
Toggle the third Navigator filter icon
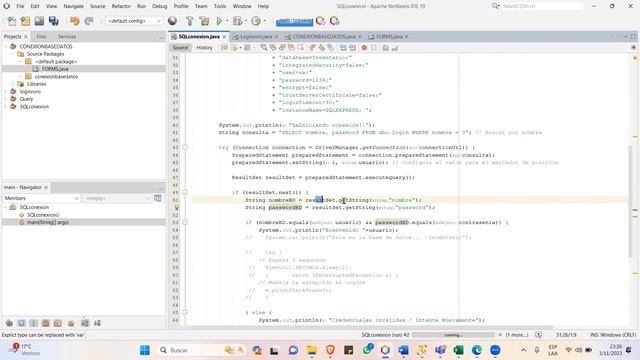tap(33, 323)
